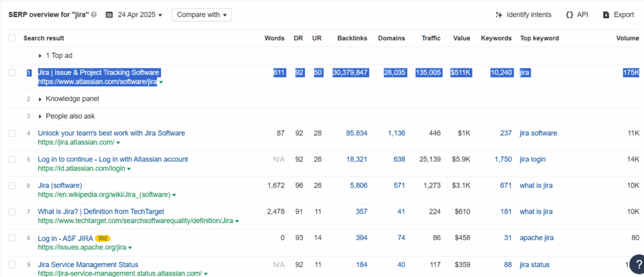Click the UR column header
644x277 pixels.
(317, 38)
